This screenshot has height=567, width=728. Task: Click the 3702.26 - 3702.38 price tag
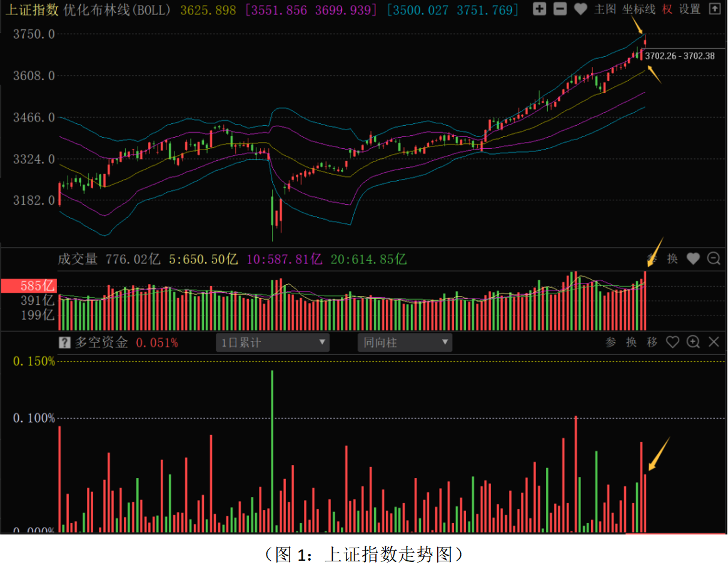pyautogui.click(x=680, y=56)
